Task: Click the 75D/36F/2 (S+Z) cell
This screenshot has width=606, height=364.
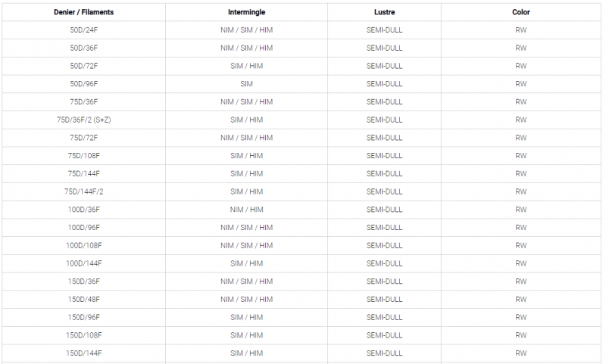Action: [x=83, y=120]
